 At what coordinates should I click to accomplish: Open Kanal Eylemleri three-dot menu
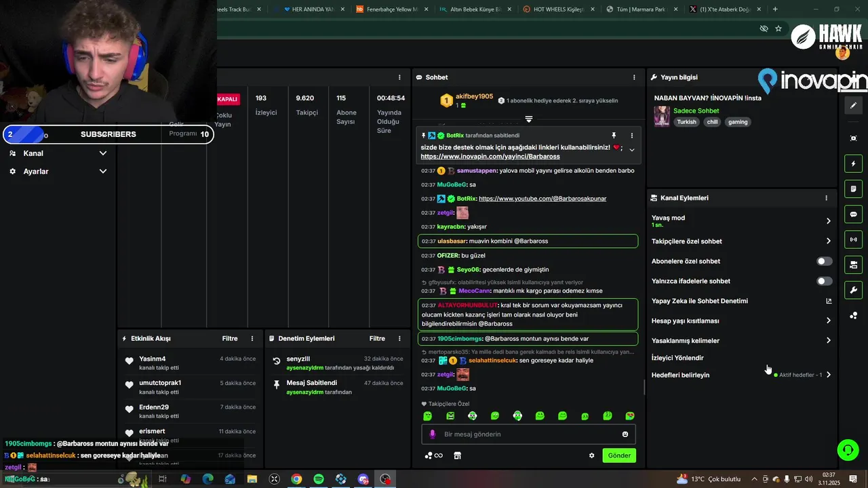826,198
